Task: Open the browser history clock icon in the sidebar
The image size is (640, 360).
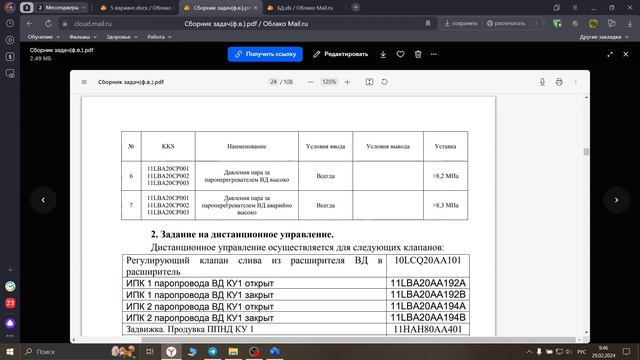Action: (10, 24)
